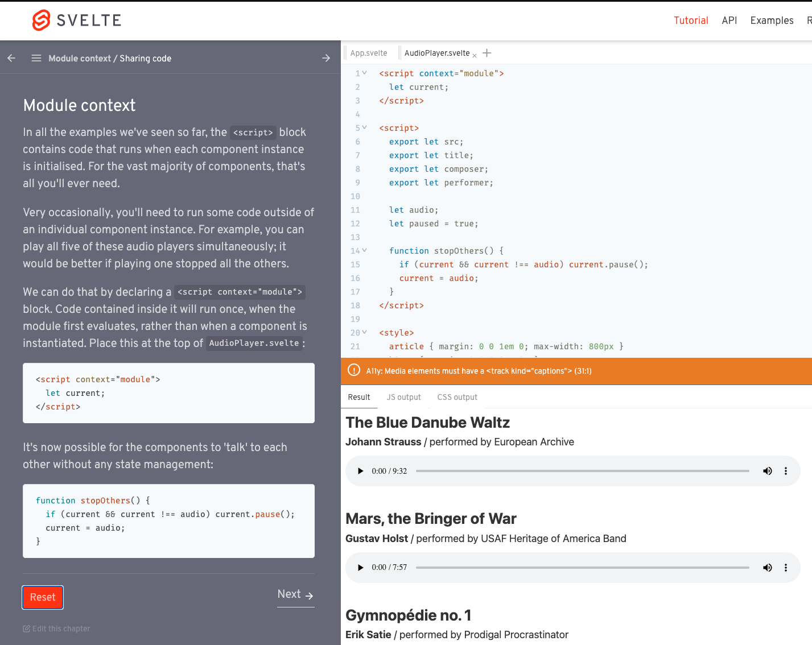Switch to the JS output tab
This screenshot has height=645, width=812.
[403, 397]
